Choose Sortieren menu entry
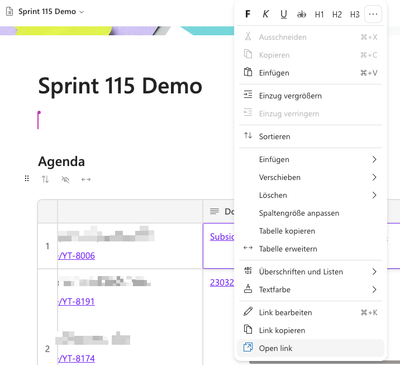This screenshot has width=400, height=365. tap(311, 136)
